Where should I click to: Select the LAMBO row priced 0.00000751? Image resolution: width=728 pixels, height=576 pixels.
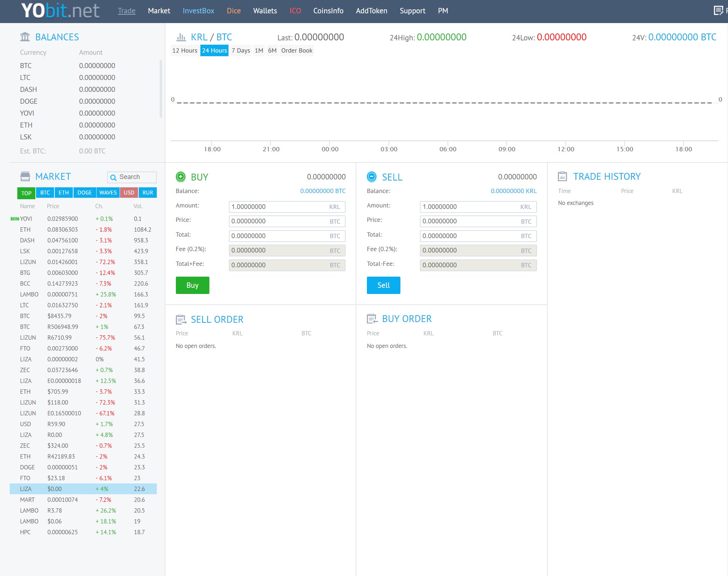(83, 294)
